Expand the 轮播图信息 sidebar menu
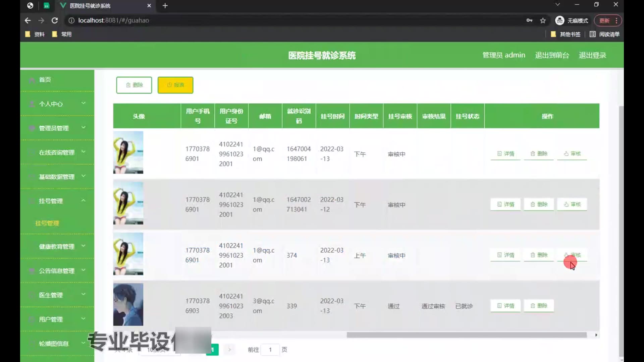 click(x=57, y=344)
